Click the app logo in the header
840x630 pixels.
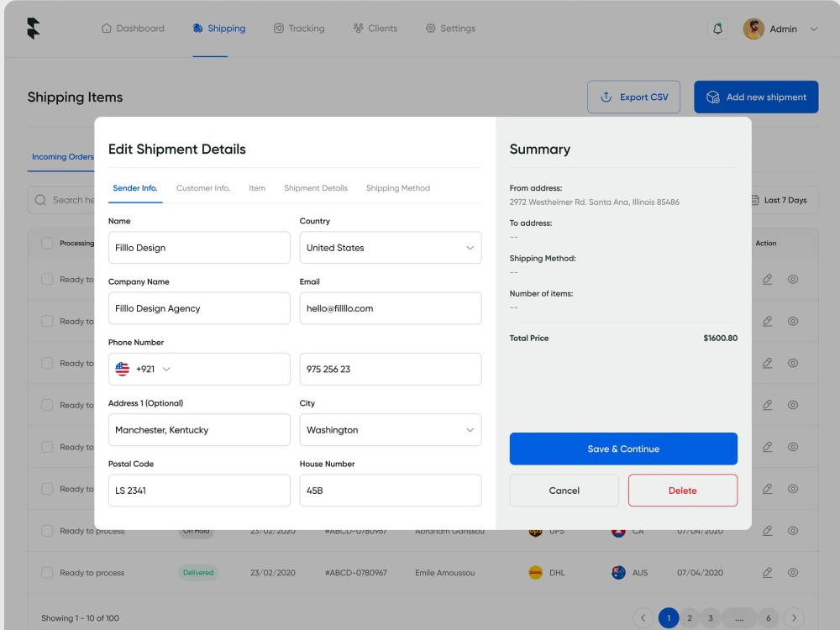34,29
